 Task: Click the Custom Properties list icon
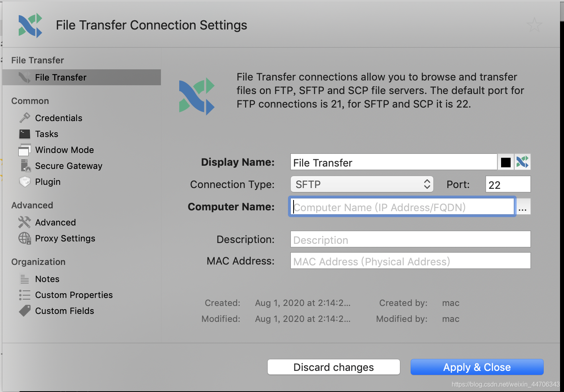point(25,295)
